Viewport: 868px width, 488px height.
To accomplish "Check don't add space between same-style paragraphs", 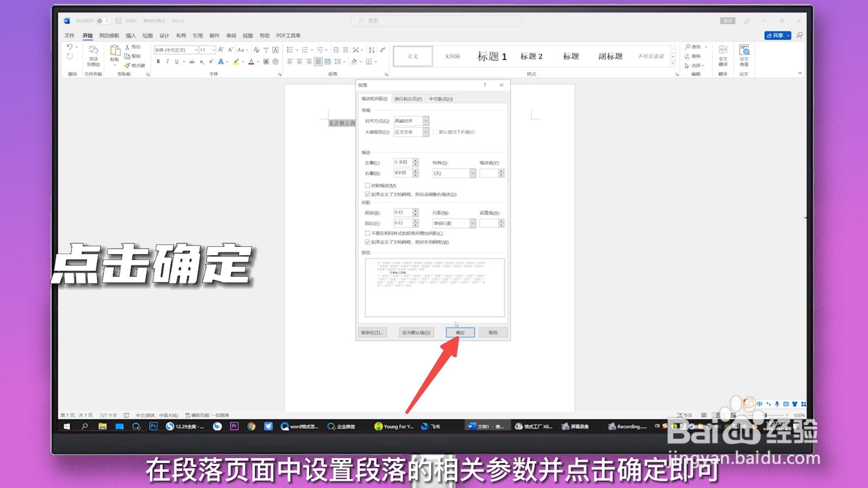I will [367, 233].
